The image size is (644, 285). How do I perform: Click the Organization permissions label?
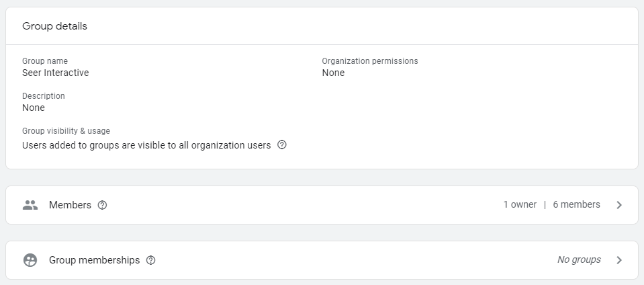(370, 61)
